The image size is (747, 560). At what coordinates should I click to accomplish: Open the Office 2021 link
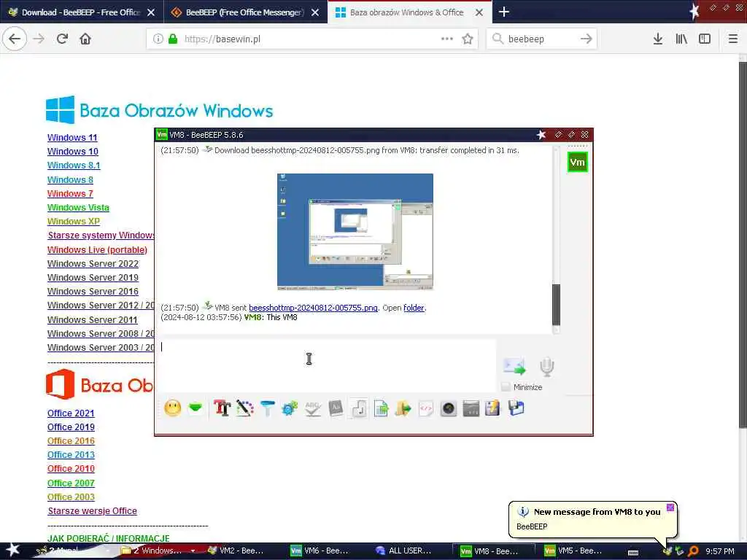point(71,413)
